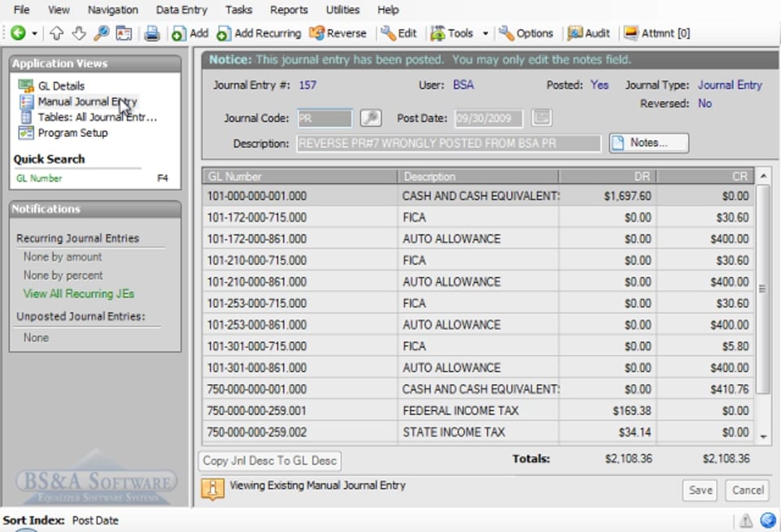781x532 pixels.
Task: Click the warning triangle status icon
Action: [746, 521]
